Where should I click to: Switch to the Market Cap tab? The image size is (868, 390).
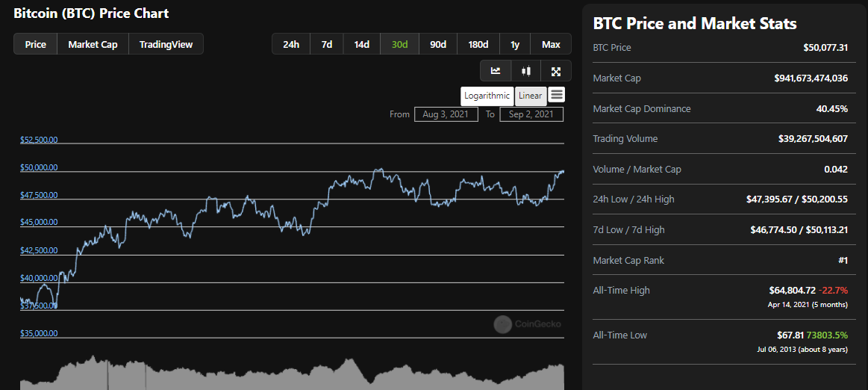pos(93,44)
